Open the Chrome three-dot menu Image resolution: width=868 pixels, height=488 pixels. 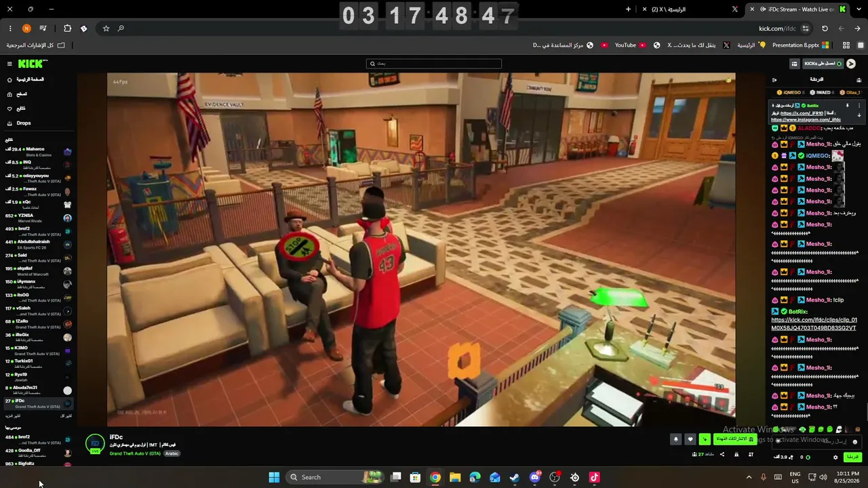click(x=10, y=28)
